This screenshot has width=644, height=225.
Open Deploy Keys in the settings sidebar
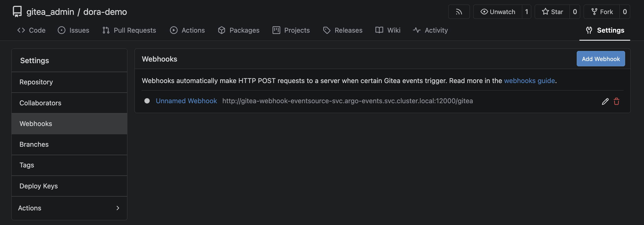(69, 186)
